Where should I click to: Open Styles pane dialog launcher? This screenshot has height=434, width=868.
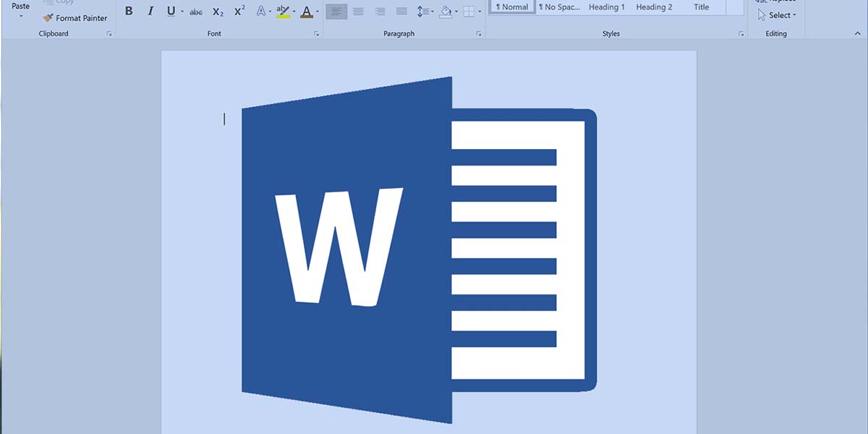coord(741,34)
